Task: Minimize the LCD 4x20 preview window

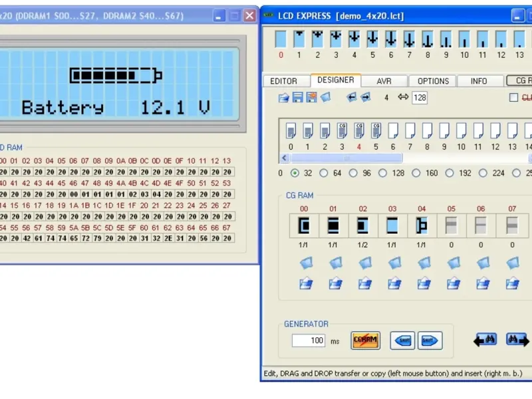Action: (x=219, y=15)
